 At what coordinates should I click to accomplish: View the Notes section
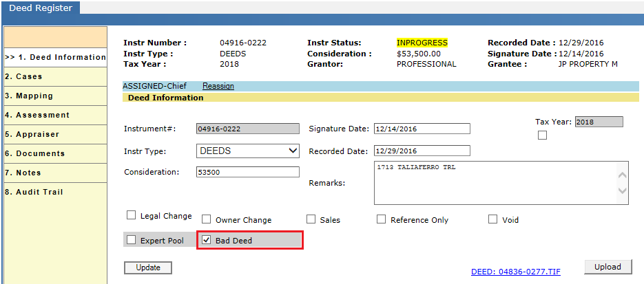tap(55, 173)
